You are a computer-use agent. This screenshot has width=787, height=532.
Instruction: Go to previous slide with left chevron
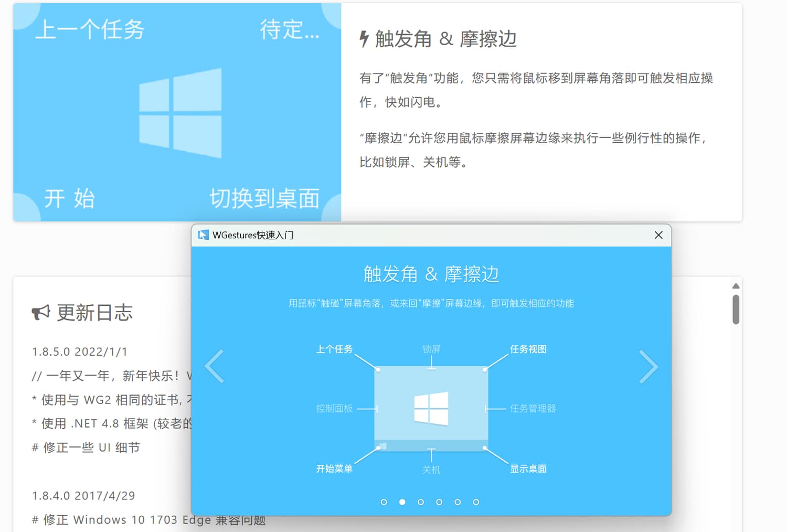click(215, 366)
